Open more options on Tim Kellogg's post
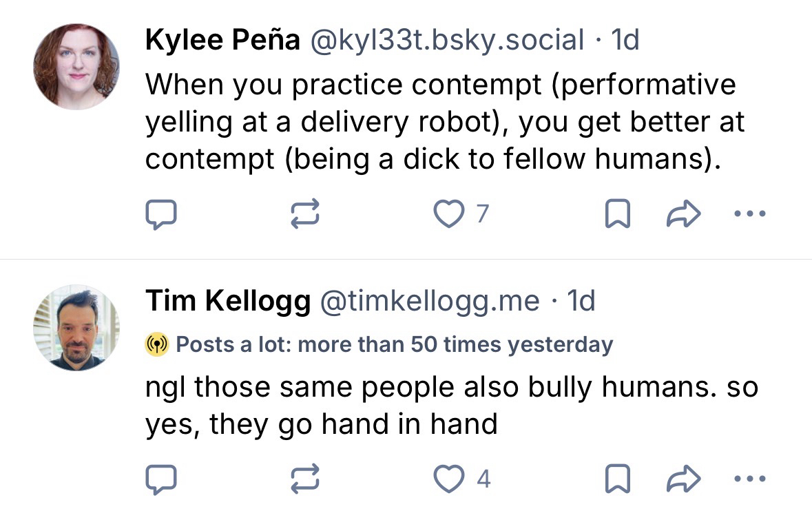This screenshot has height=522, width=812. (750, 479)
